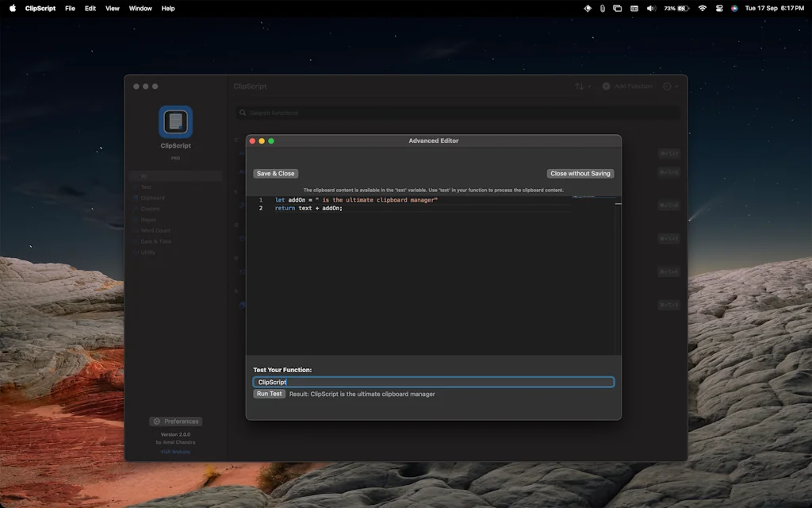This screenshot has height=508, width=812.
Task: Click the Word Count category icon
Action: (x=135, y=230)
